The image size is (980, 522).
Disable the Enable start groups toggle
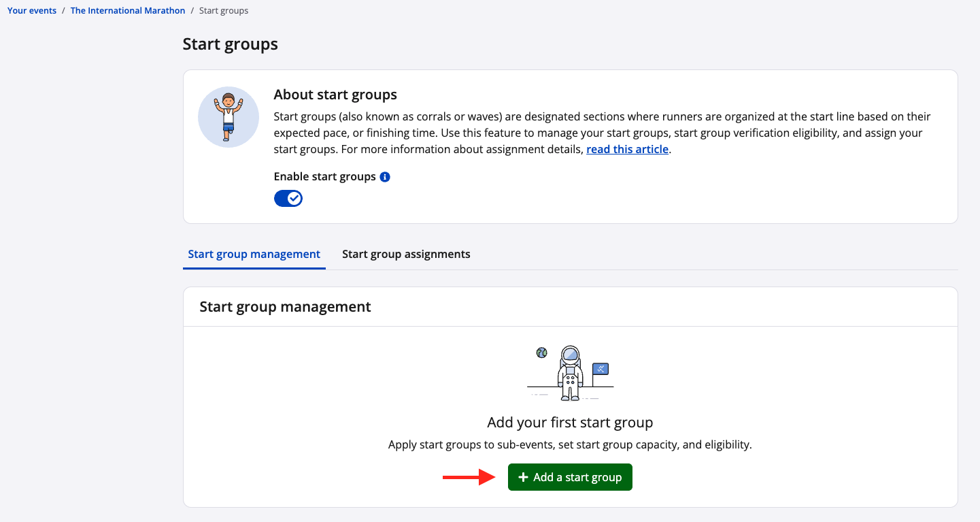[x=288, y=198]
